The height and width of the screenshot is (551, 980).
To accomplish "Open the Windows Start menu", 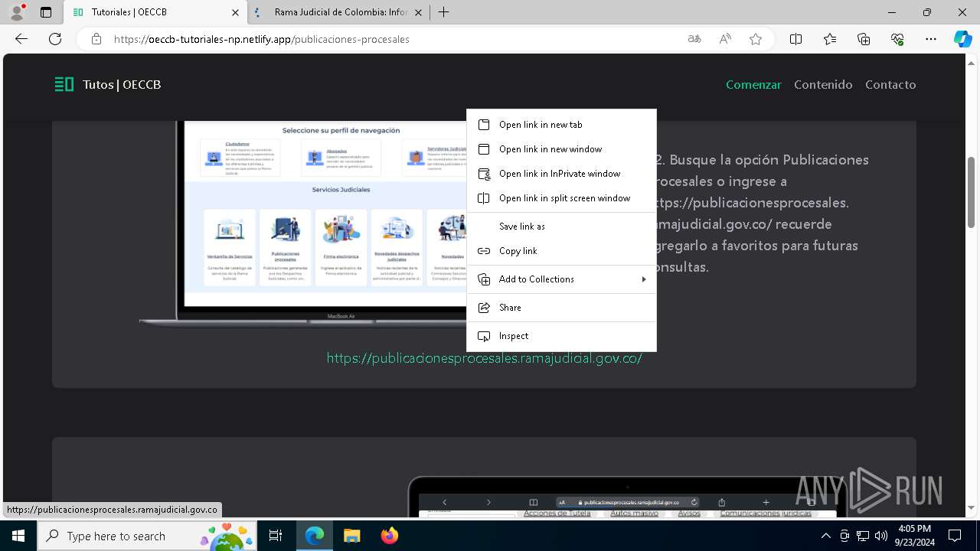I will coord(18,536).
